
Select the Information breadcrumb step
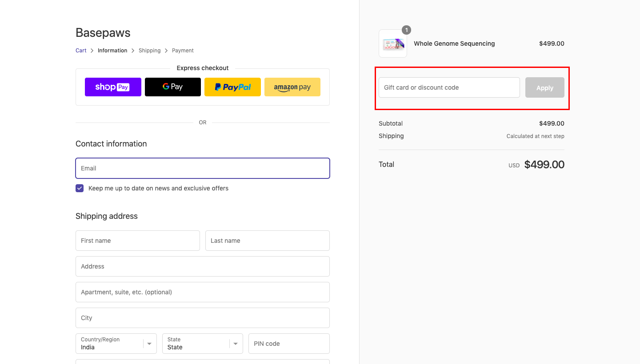click(x=112, y=51)
